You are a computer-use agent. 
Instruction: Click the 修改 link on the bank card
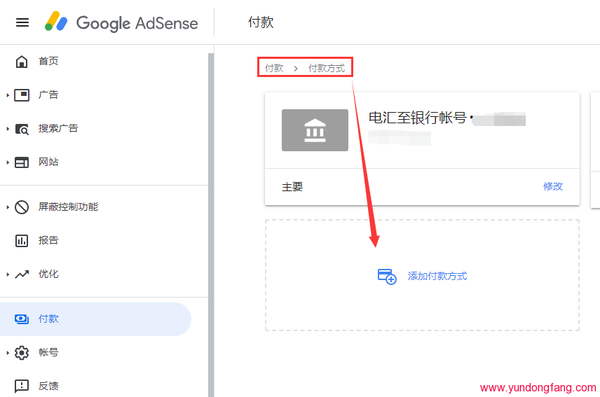tap(553, 186)
